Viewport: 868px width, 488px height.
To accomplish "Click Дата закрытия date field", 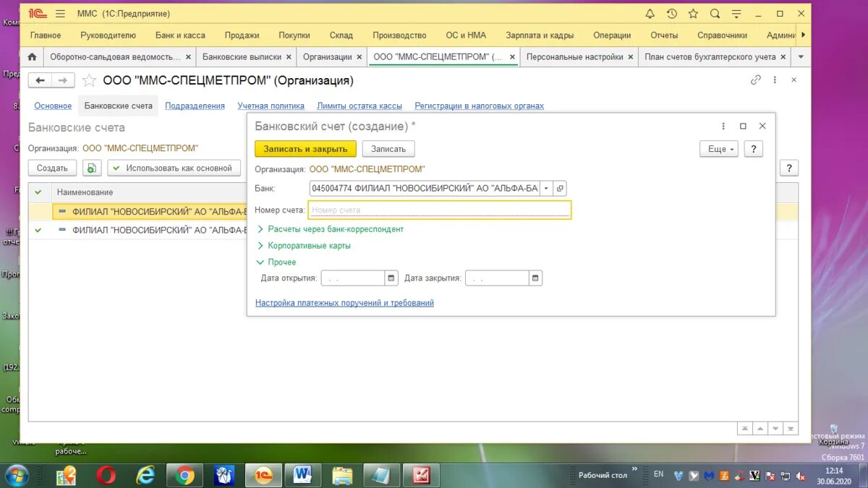I will [x=497, y=278].
